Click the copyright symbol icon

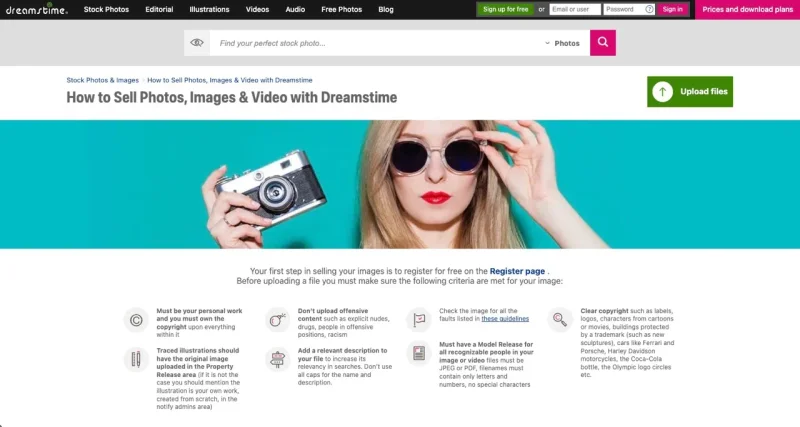(136, 320)
